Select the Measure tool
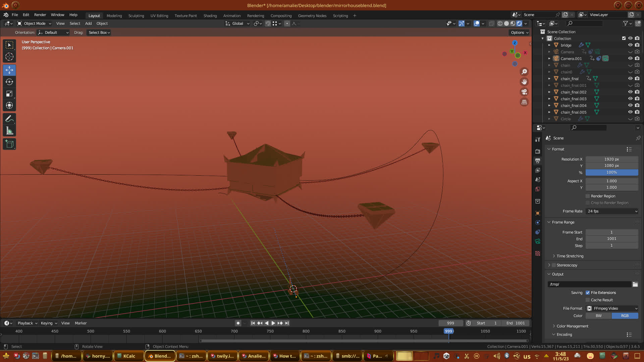Viewport: 644px width, 362px height. pyautogui.click(x=9, y=131)
